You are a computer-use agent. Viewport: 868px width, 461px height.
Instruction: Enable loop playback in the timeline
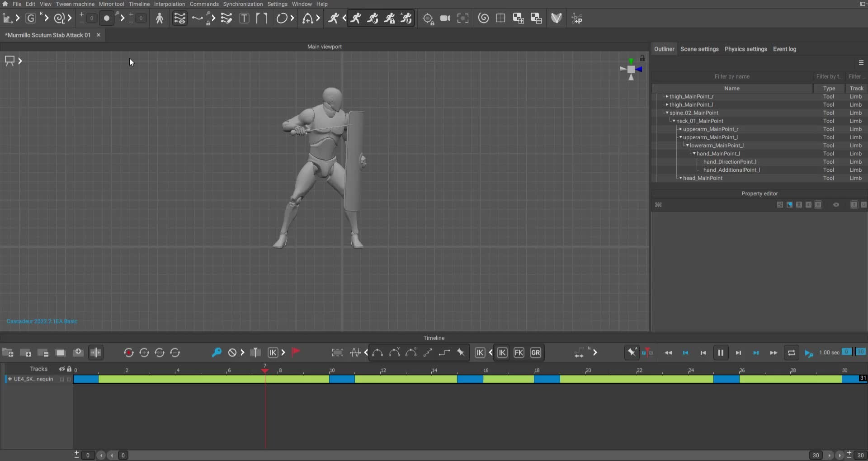(791, 353)
